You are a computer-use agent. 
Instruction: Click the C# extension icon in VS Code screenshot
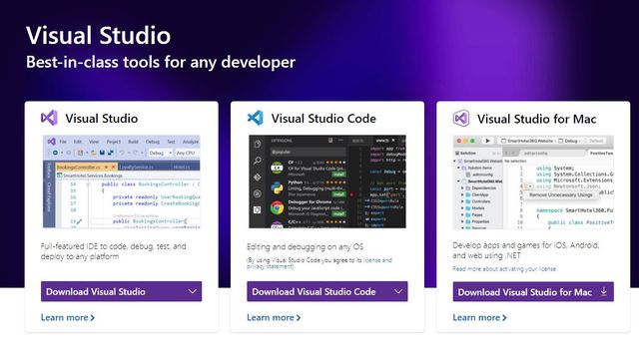(278, 168)
